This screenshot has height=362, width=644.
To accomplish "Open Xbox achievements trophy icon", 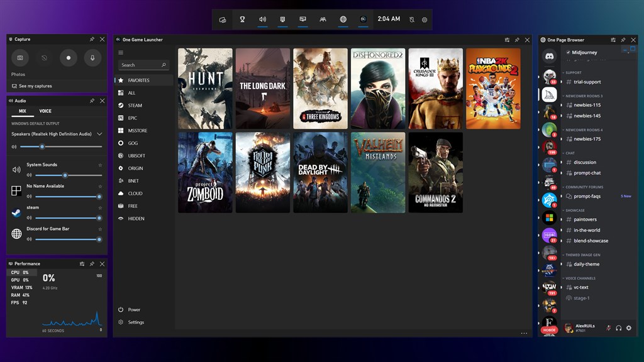I will 242,19.
